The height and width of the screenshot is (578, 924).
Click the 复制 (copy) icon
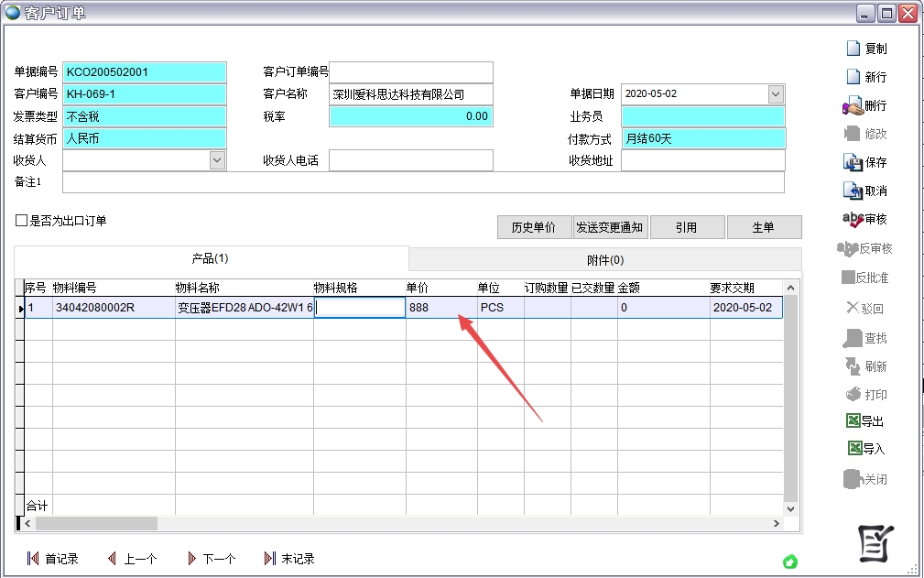853,49
